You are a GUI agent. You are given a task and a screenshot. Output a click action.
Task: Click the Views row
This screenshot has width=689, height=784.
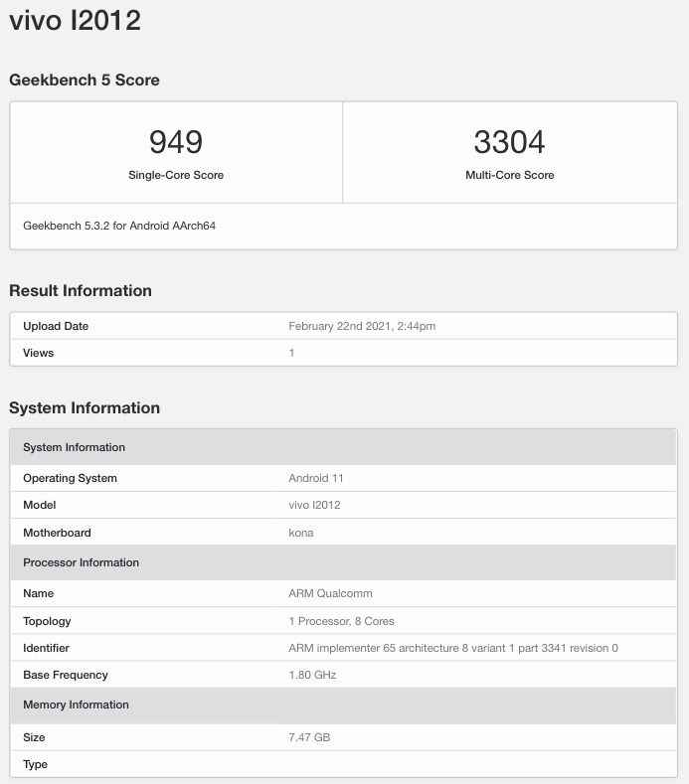click(343, 353)
